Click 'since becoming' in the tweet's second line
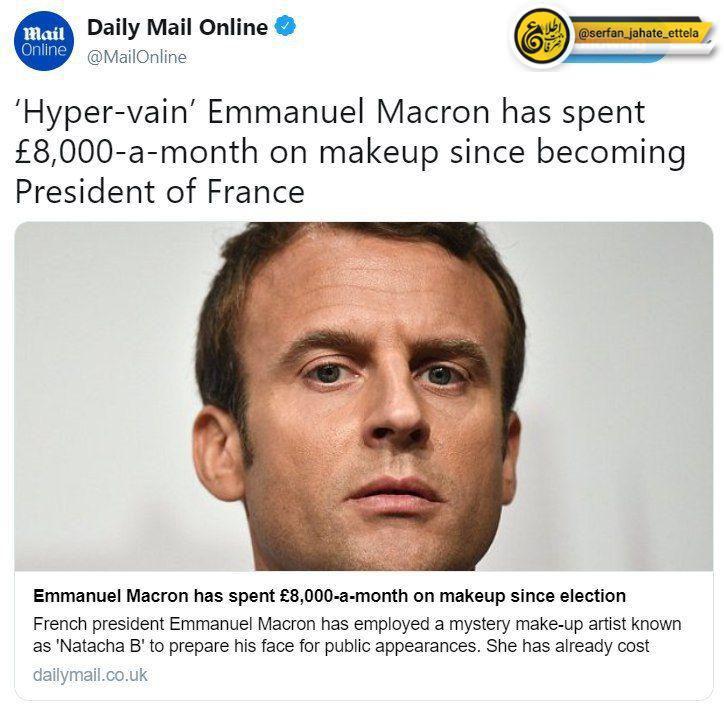 click(x=568, y=153)
